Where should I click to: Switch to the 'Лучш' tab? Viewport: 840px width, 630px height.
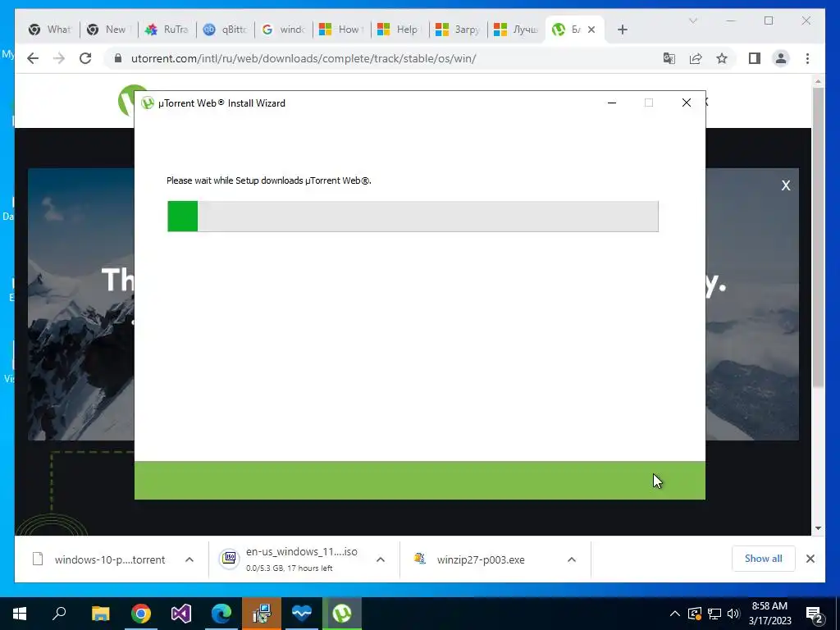click(517, 30)
